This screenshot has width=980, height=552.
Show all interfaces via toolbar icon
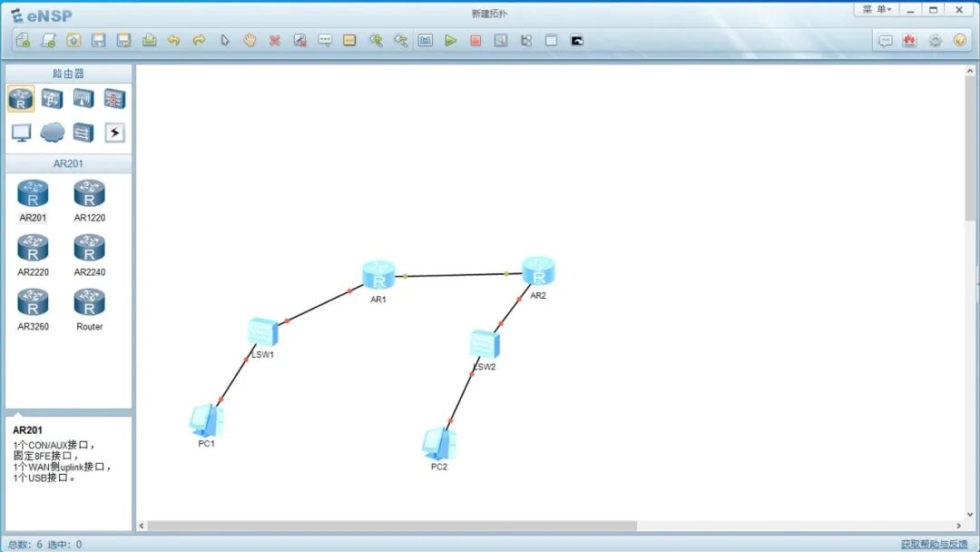526,41
